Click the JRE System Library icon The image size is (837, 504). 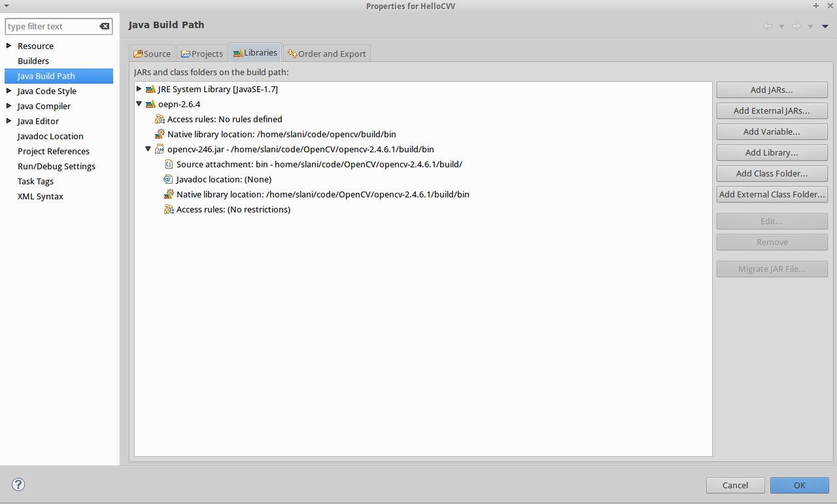[x=150, y=89]
